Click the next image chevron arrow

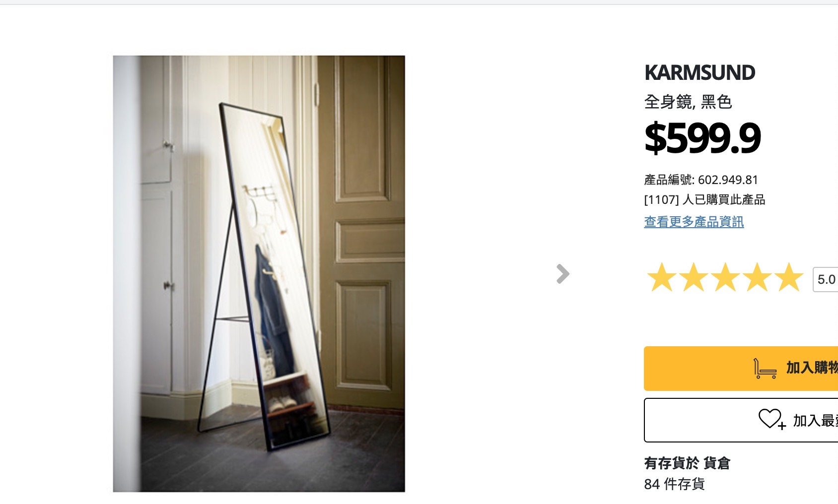pos(563,274)
